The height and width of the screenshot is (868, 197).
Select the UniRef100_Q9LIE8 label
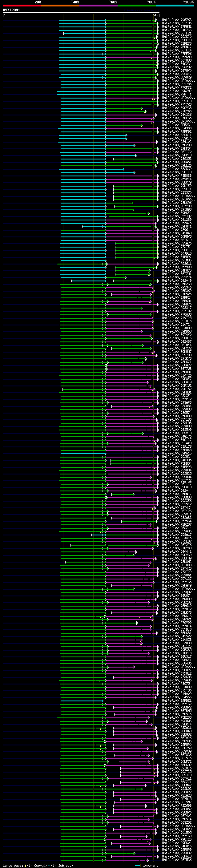[177, 172]
